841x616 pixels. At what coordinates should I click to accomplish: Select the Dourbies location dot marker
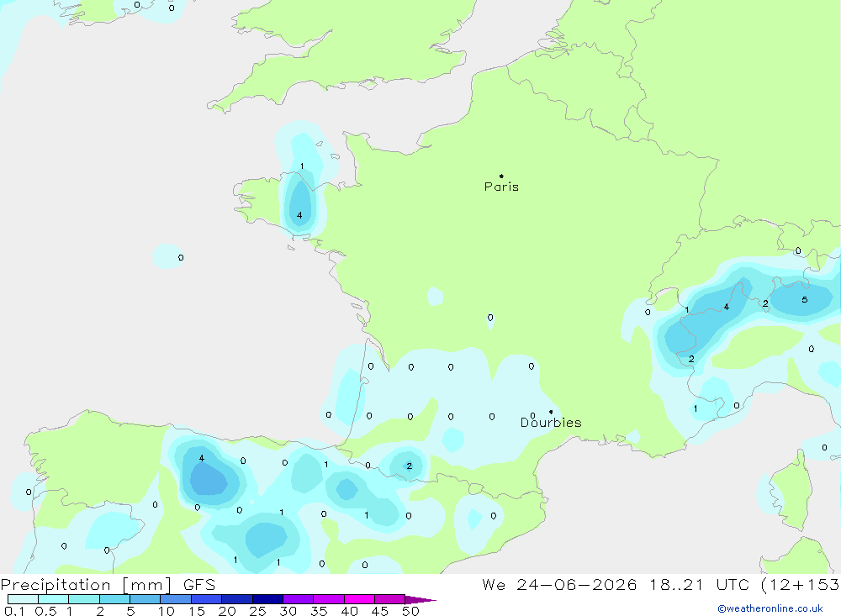[x=551, y=412]
